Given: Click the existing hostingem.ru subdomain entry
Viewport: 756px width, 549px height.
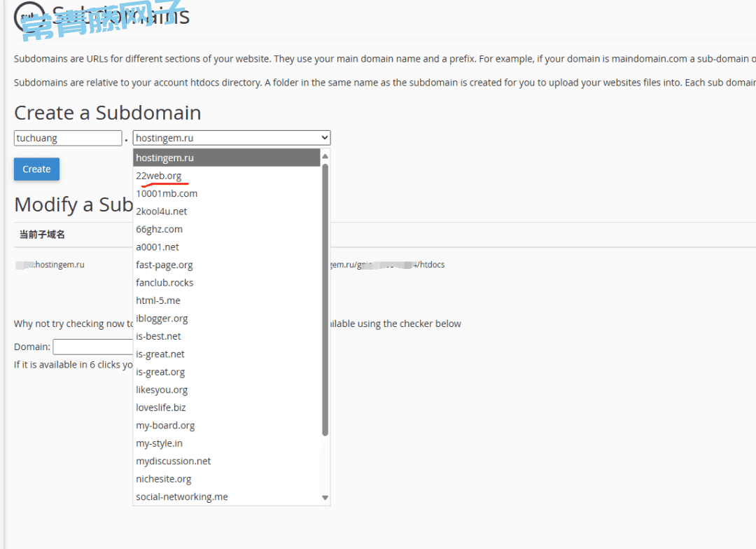Looking at the screenshot, I should [x=50, y=265].
